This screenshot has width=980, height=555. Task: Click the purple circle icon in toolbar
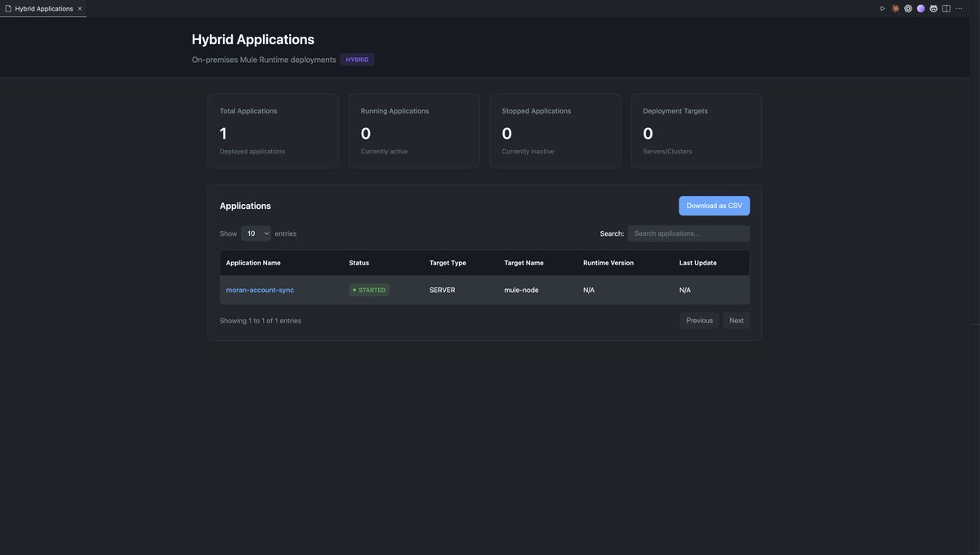pos(921,8)
